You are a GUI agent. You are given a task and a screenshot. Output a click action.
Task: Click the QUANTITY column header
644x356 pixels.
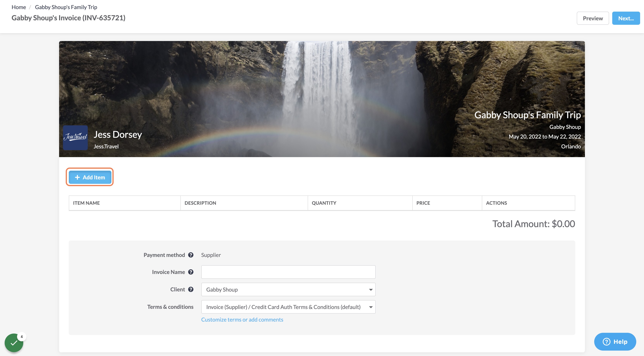[x=360, y=203]
